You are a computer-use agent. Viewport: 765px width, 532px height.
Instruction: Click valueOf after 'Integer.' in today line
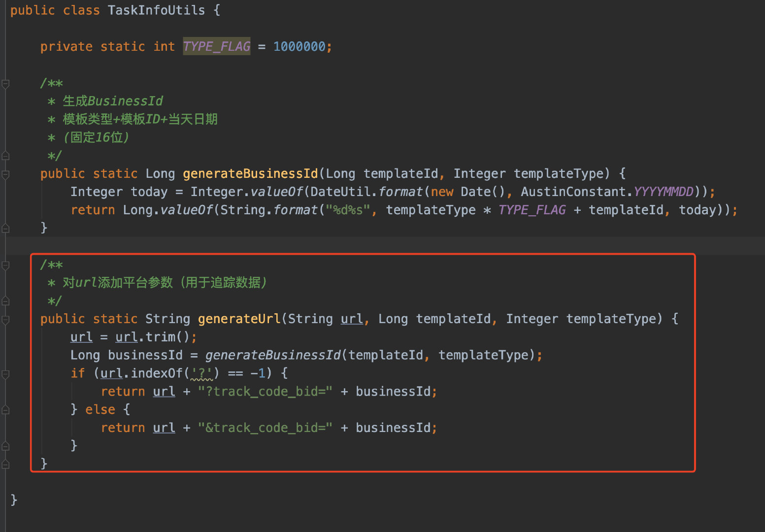click(277, 192)
